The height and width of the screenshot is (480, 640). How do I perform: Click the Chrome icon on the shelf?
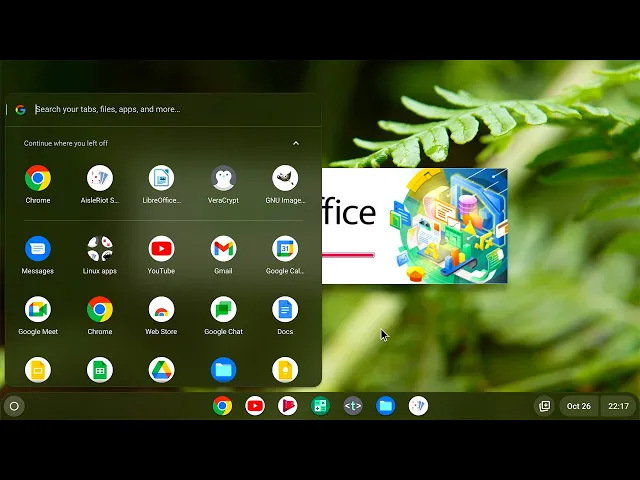pyautogui.click(x=222, y=406)
